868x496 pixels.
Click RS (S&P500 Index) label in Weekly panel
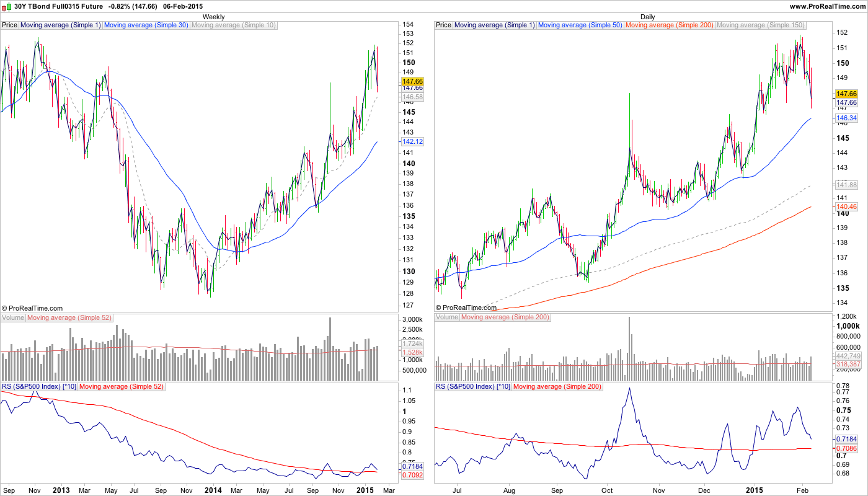(39, 386)
